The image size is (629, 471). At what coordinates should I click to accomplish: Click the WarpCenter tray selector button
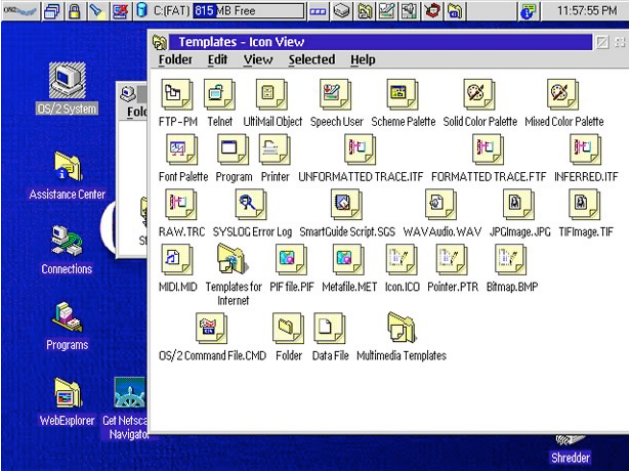318,11
